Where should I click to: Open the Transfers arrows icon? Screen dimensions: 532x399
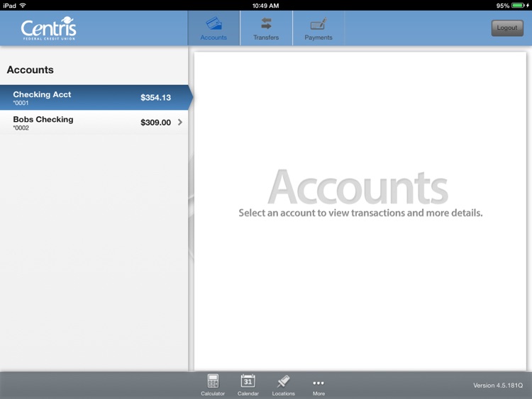click(266, 23)
